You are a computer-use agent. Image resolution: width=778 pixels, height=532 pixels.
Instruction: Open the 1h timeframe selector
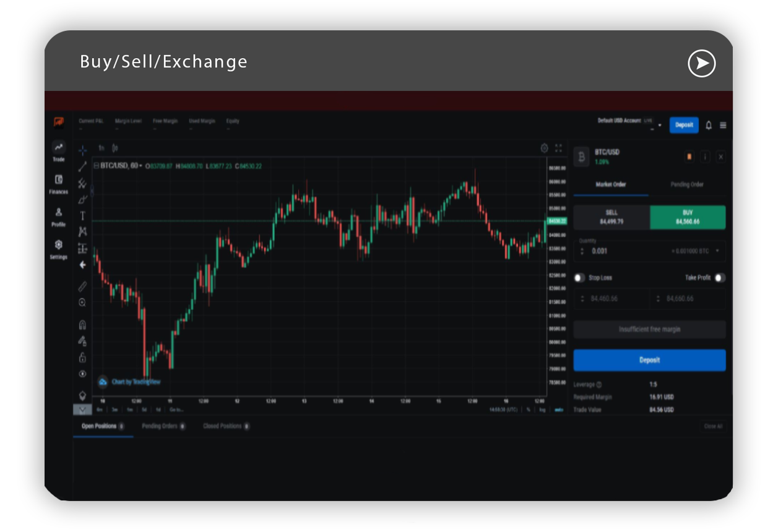click(102, 148)
